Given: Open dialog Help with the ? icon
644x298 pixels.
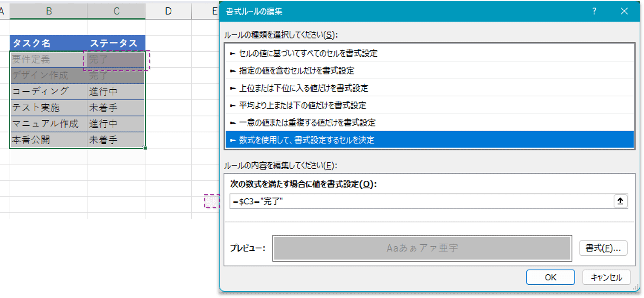Looking at the screenshot, I should [x=594, y=11].
